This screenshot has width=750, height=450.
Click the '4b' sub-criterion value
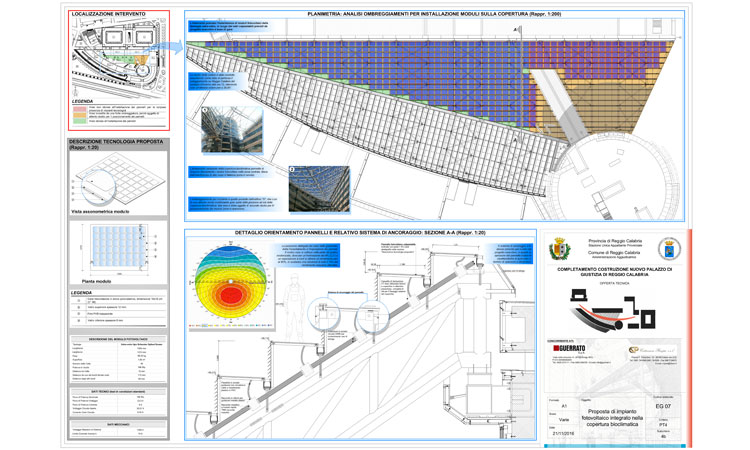[x=663, y=437]
